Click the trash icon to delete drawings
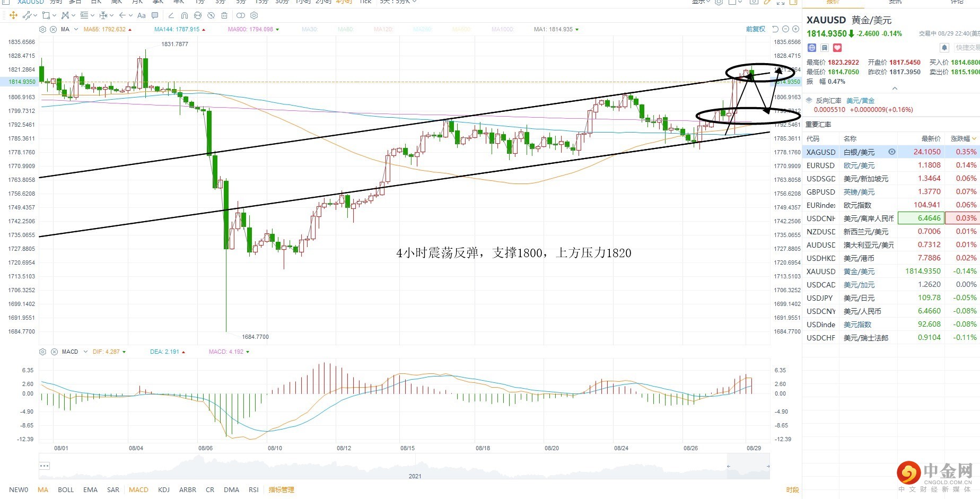Screen dimensions: 980x499 tap(224, 15)
